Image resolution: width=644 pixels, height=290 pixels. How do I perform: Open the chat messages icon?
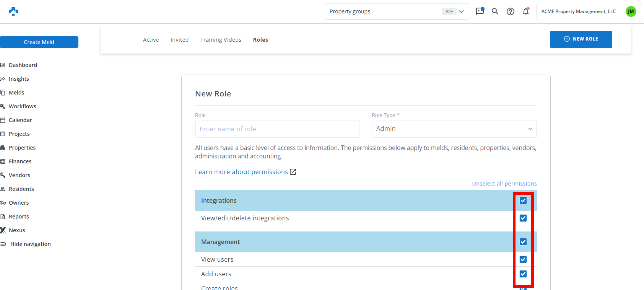point(480,11)
